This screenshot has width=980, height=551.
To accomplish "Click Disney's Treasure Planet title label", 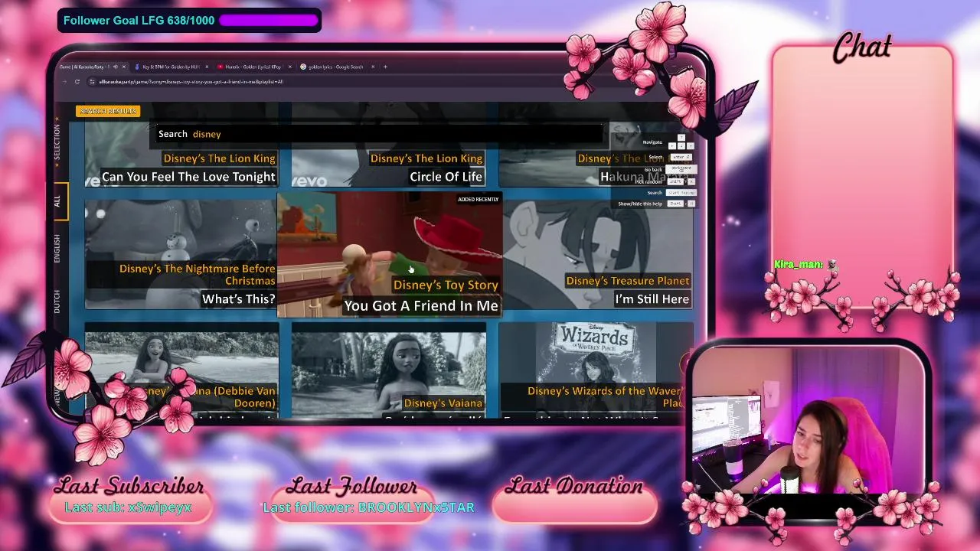I will tap(628, 281).
